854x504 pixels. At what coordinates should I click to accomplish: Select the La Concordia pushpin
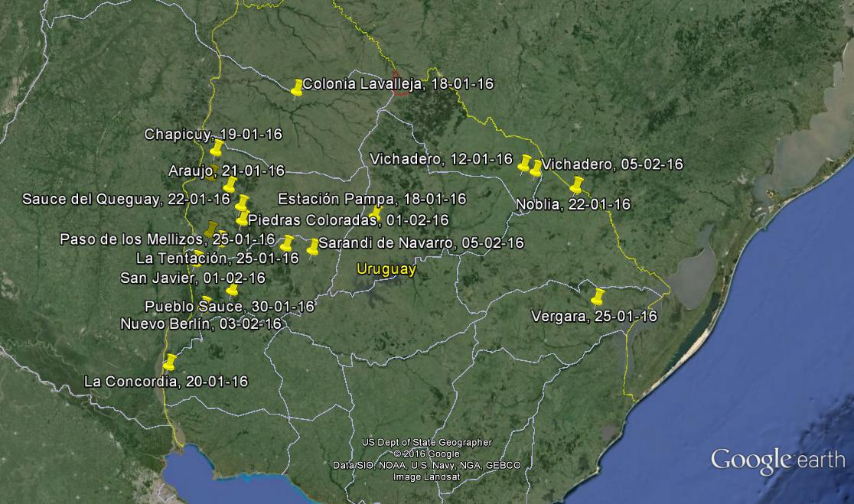pos(170,361)
